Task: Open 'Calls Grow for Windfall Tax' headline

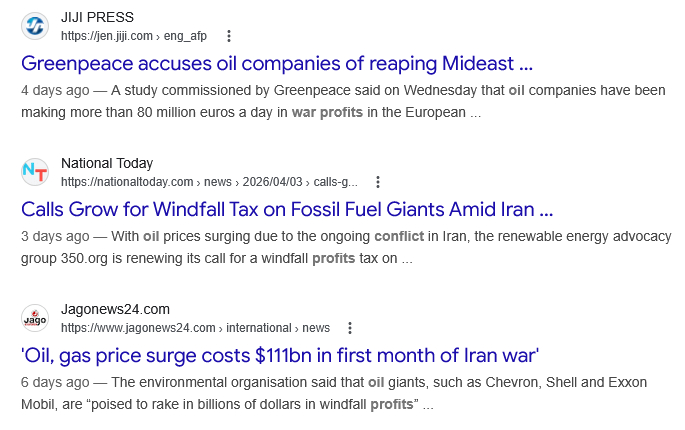Action: [287, 210]
